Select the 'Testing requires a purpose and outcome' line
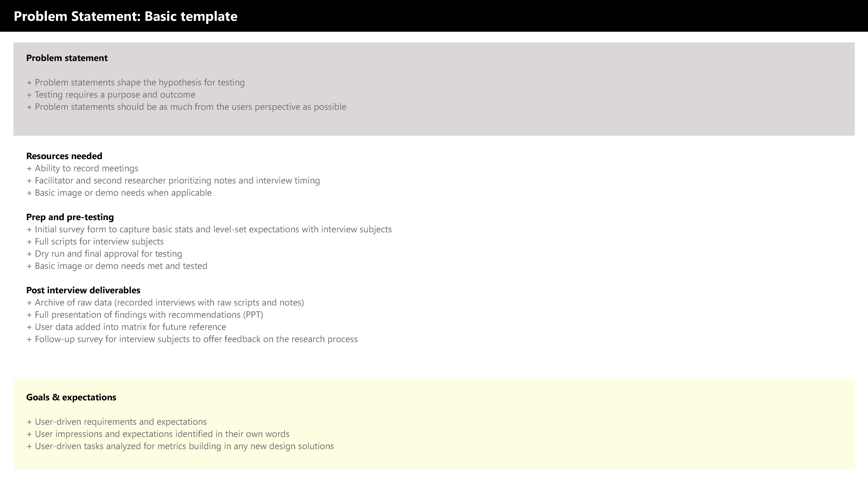868x488 pixels. pyautogui.click(x=111, y=95)
